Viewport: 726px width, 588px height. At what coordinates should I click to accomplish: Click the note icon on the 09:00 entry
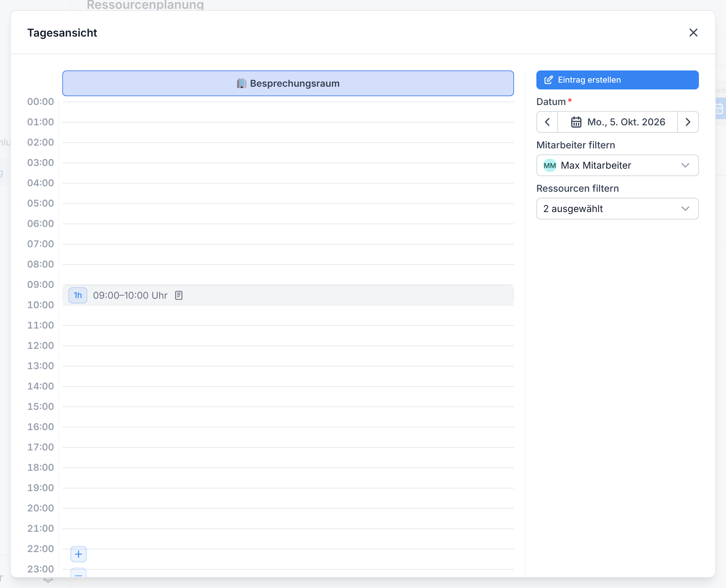[x=179, y=295]
